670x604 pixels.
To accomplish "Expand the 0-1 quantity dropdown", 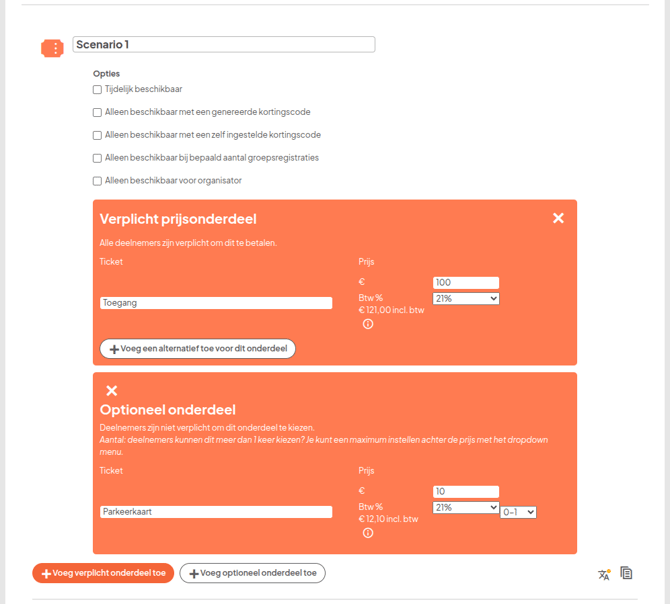I will [x=519, y=512].
